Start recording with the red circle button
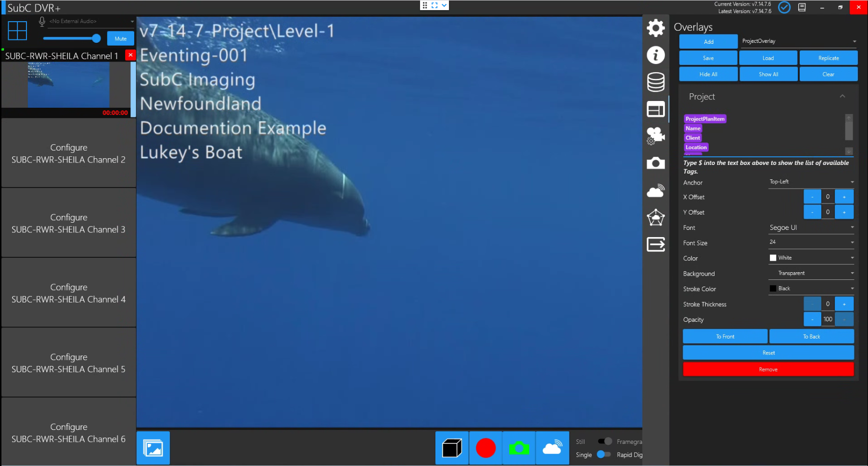This screenshot has width=868, height=466. 485,448
